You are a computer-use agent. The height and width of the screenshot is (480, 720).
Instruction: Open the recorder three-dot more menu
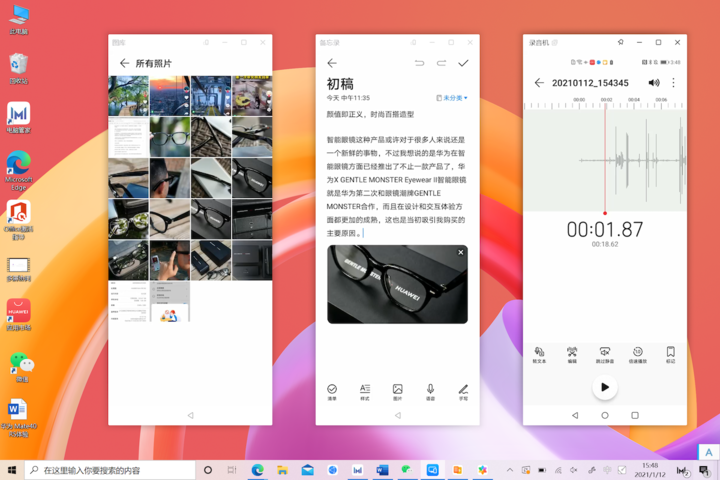pos(673,83)
